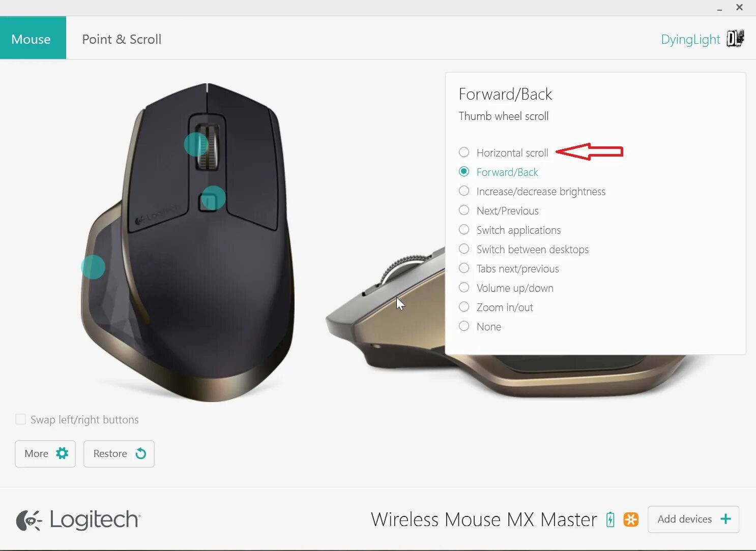Click the Logitech logo
Screen dimensions: 756x551
pos(78,520)
